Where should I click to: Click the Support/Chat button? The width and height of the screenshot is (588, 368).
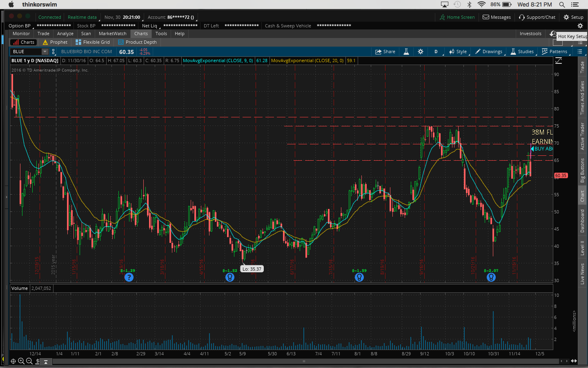[537, 17]
